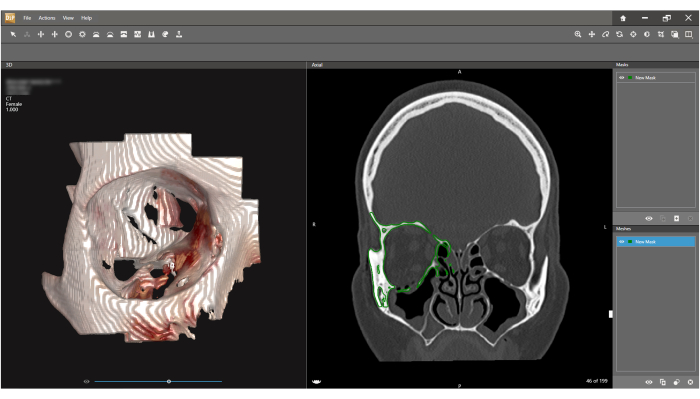The width and height of the screenshot is (700, 399).
Task: Open the split layout icon
Action: pyautogui.click(x=688, y=34)
